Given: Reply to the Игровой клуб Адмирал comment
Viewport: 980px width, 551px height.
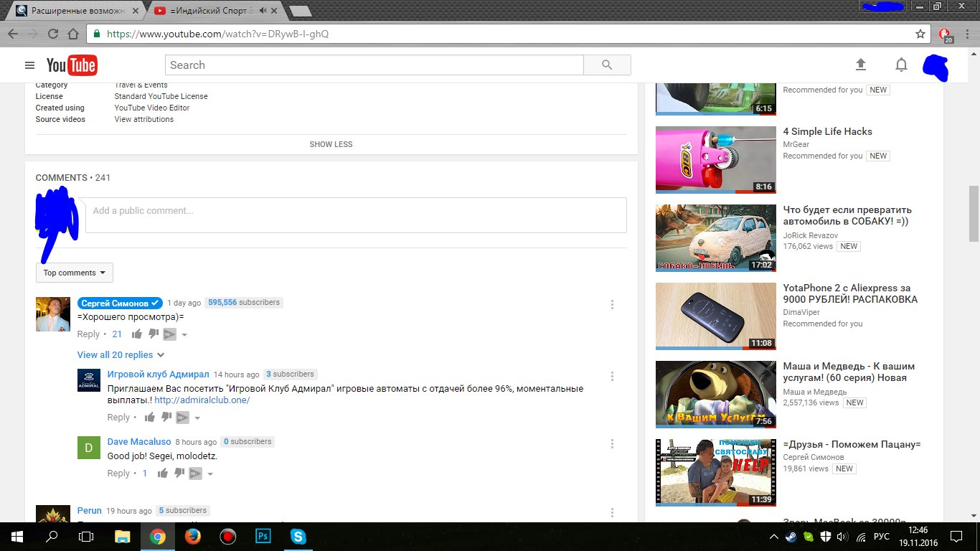Looking at the screenshot, I should coord(118,417).
